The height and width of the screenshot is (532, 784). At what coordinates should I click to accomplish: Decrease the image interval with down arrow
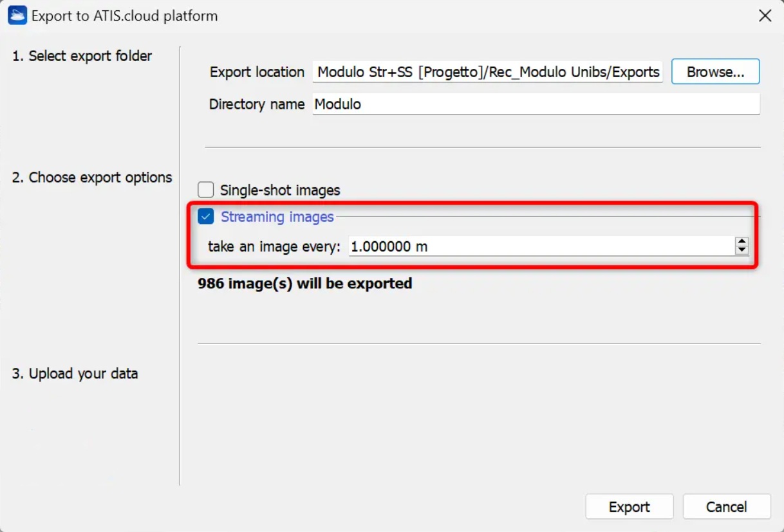pyautogui.click(x=742, y=250)
